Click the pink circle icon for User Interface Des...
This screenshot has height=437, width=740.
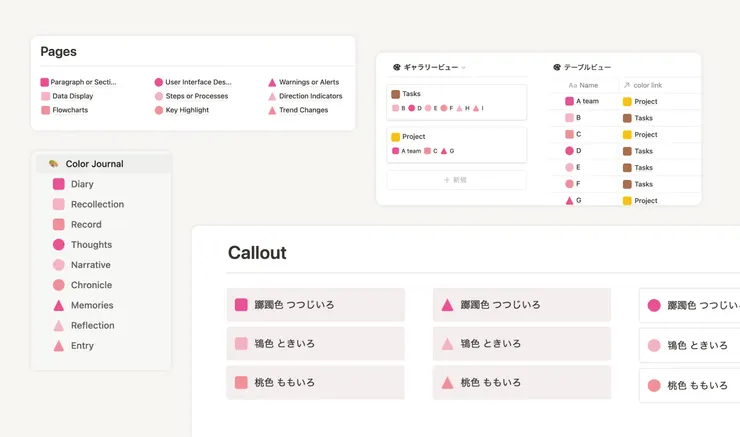159,82
